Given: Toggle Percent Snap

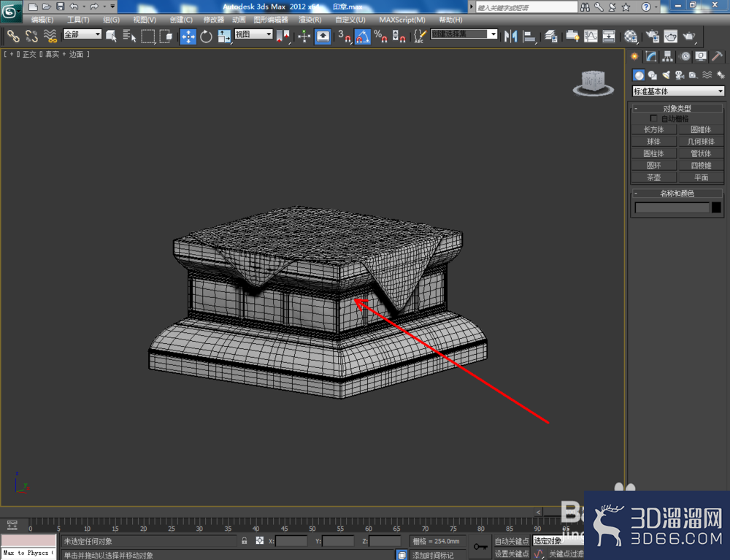Looking at the screenshot, I should coord(380,37).
